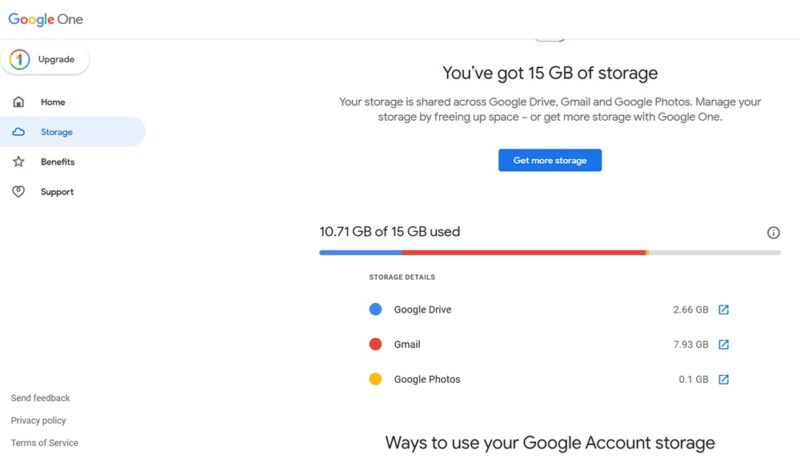Viewport: 800px width, 458px height.
Task: Open Google Photos external link icon
Action: tap(723, 379)
